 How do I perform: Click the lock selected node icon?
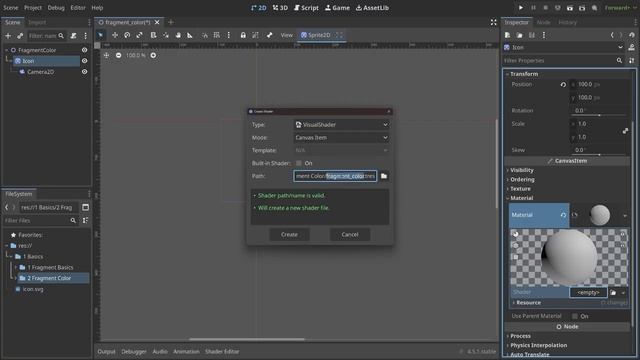(x=243, y=35)
